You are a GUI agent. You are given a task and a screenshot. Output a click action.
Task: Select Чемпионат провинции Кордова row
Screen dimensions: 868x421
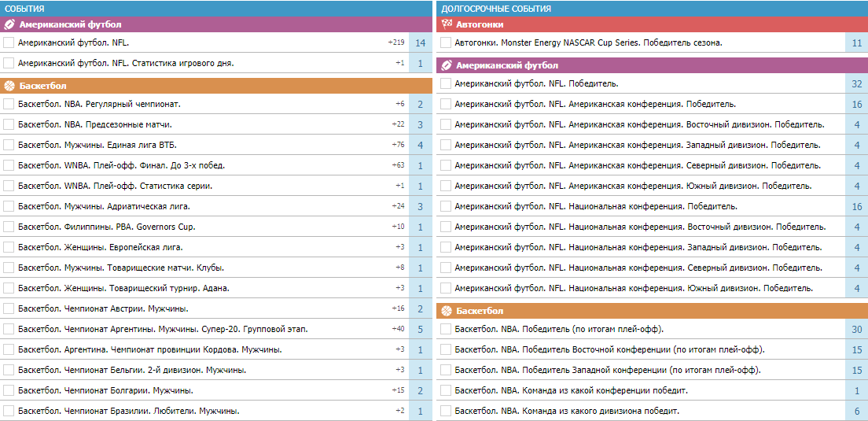click(x=216, y=350)
